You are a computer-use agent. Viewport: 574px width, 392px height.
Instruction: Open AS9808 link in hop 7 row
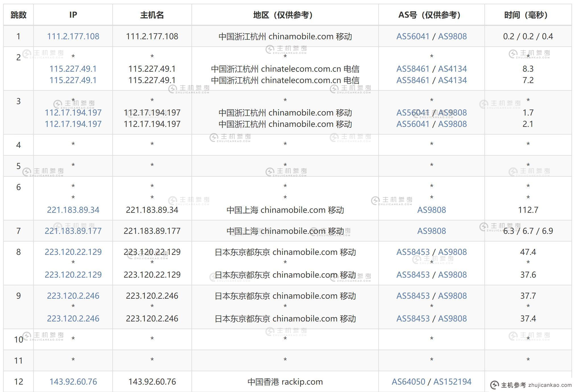pos(431,231)
